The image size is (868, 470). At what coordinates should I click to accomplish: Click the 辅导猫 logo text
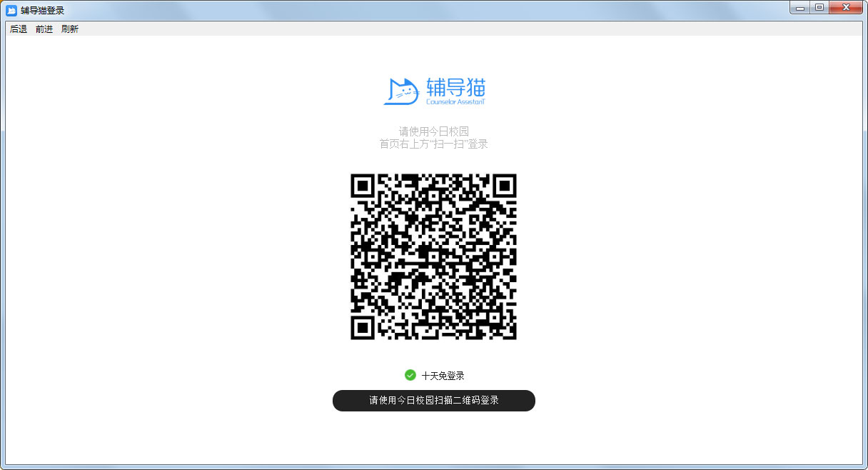point(455,87)
